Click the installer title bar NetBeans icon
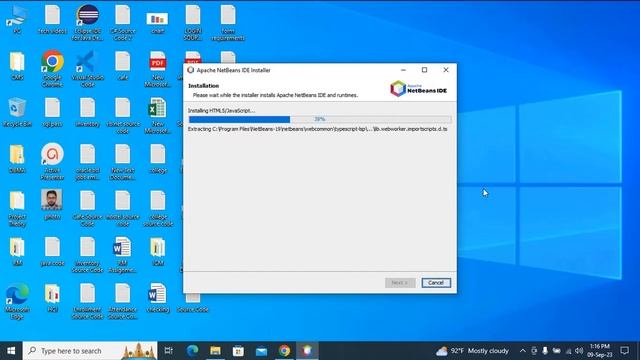Viewport: 640px width, 360px height. [x=191, y=70]
